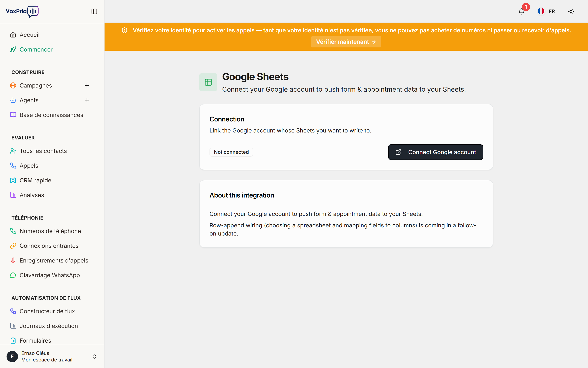Click the Google Sheets table icon
The image size is (588, 368).
pos(208,82)
